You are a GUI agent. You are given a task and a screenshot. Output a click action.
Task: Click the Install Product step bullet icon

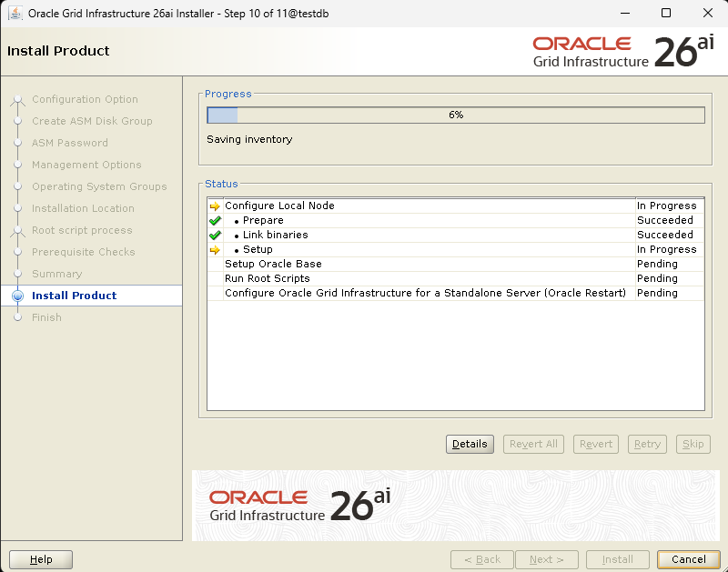pyautogui.click(x=17, y=296)
